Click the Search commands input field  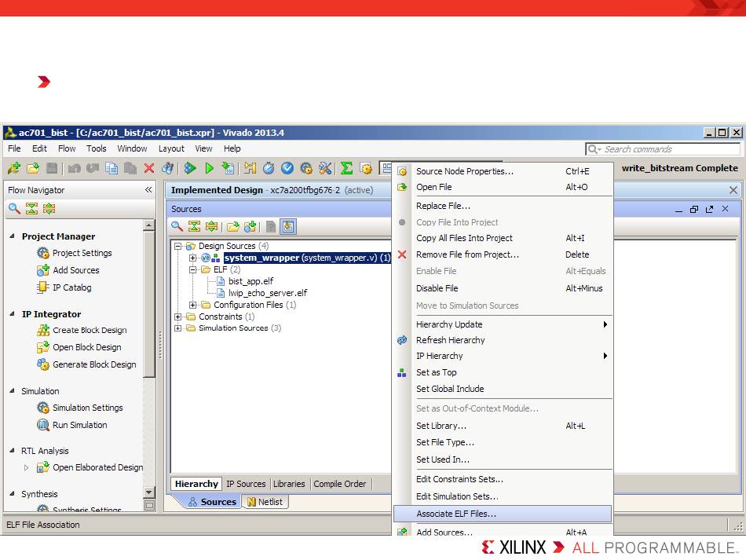tap(663, 149)
